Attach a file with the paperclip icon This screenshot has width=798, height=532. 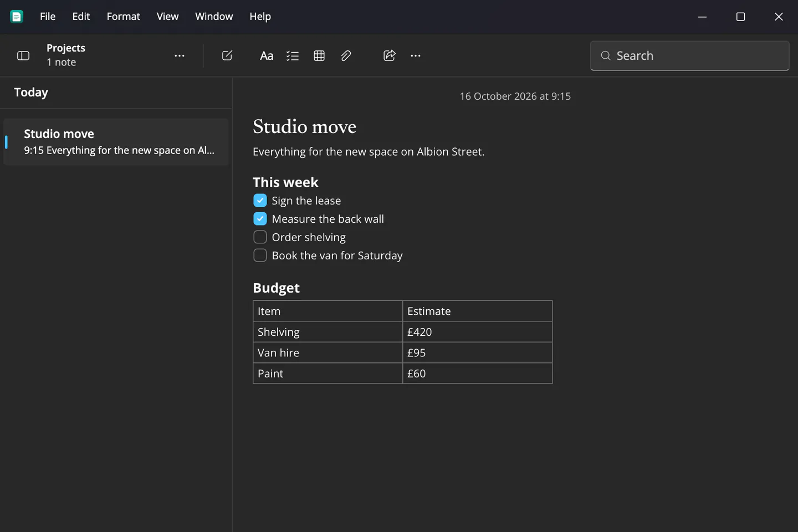pyautogui.click(x=346, y=55)
